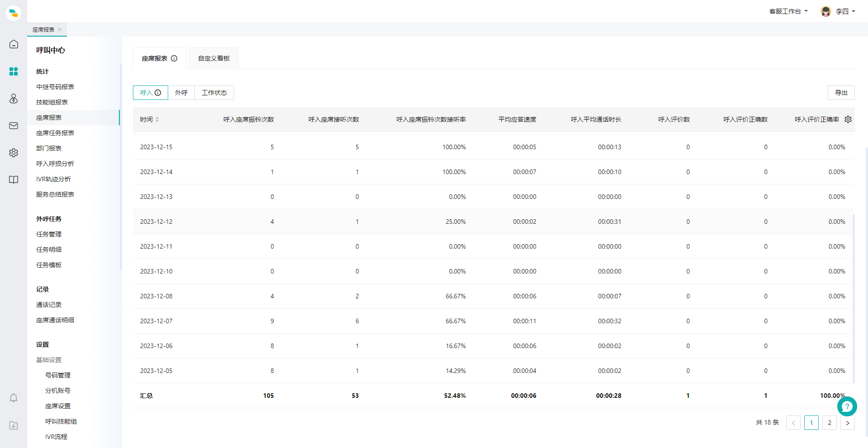Click 呼入座席振铃次数 column header
The height and width of the screenshot is (448, 868).
coord(249,119)
